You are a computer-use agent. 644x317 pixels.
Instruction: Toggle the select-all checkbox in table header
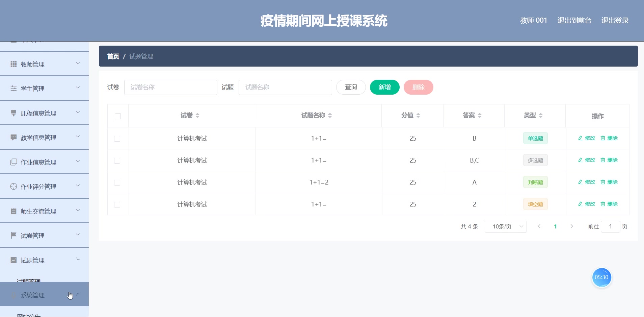point(118,116)
